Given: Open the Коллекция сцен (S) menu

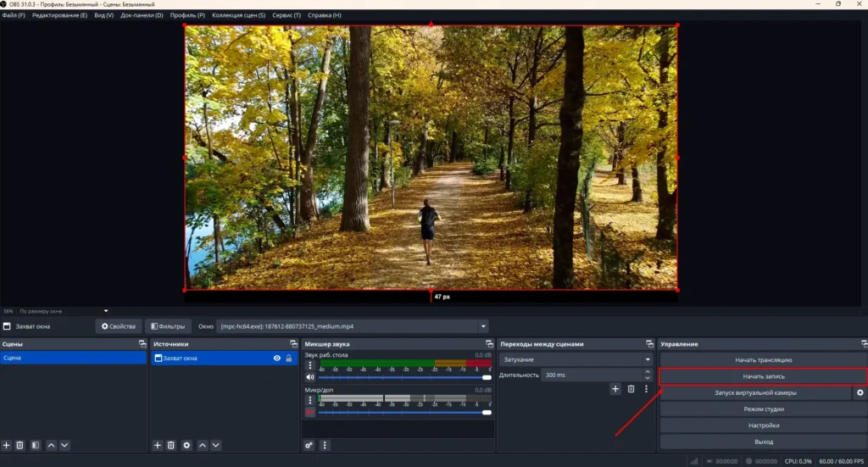Looking at the screenshot, I should 238,15.
